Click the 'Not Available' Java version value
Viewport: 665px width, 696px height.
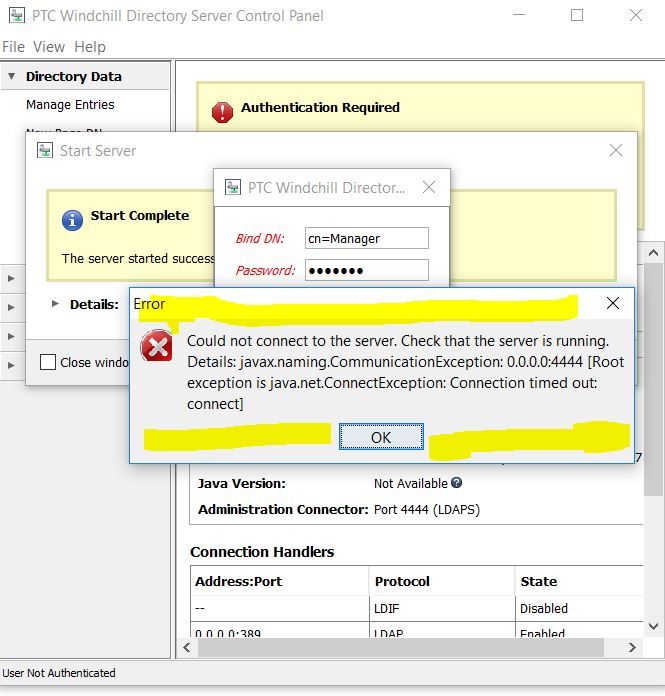click(x=411, y=483)
